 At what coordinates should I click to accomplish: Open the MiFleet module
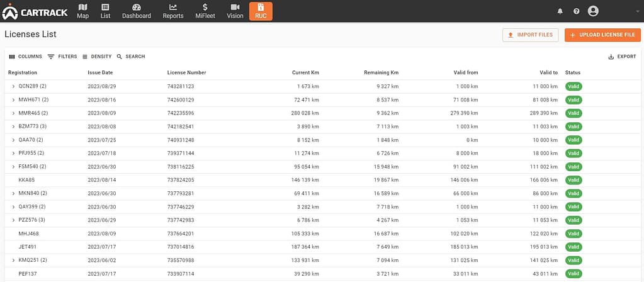(205, 11)
